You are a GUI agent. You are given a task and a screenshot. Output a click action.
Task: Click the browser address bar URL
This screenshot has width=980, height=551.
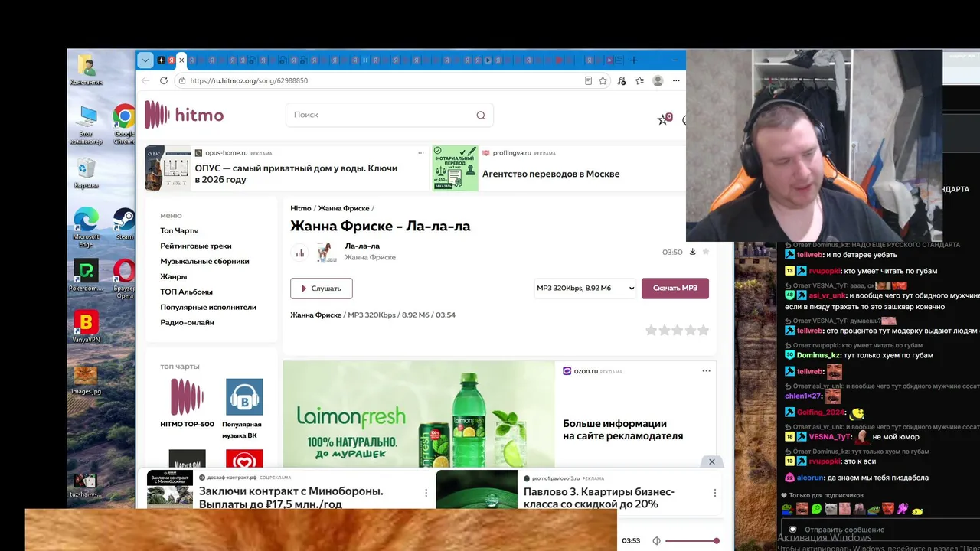point(249,80)
